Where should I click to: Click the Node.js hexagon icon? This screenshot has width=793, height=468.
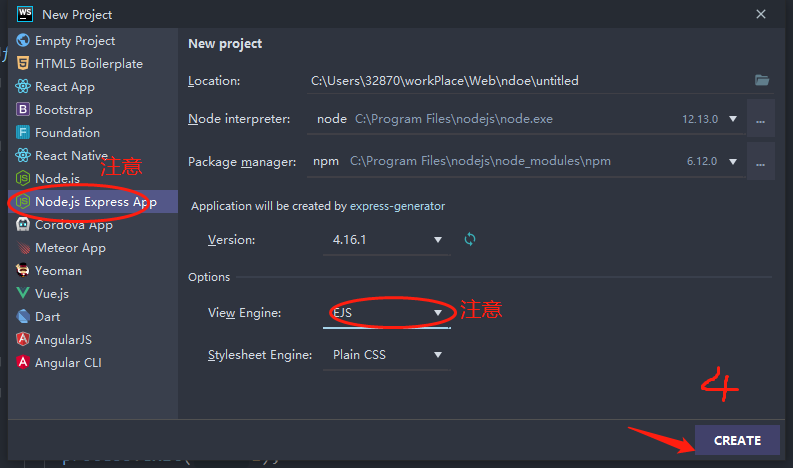[x=23, y=178]
